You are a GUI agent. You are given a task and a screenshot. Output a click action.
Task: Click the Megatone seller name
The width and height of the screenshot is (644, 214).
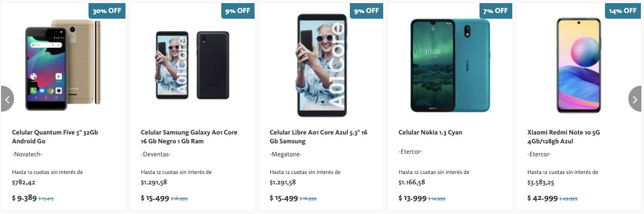tap(286, 154)
